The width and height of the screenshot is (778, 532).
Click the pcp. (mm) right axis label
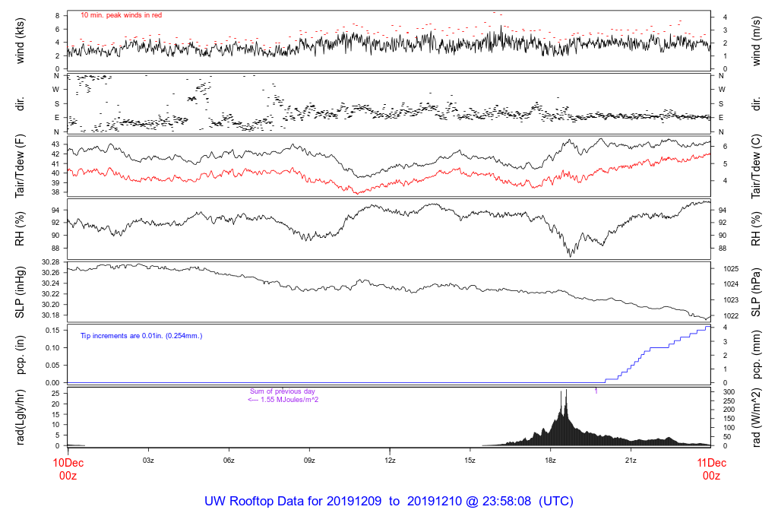(756, 354)
